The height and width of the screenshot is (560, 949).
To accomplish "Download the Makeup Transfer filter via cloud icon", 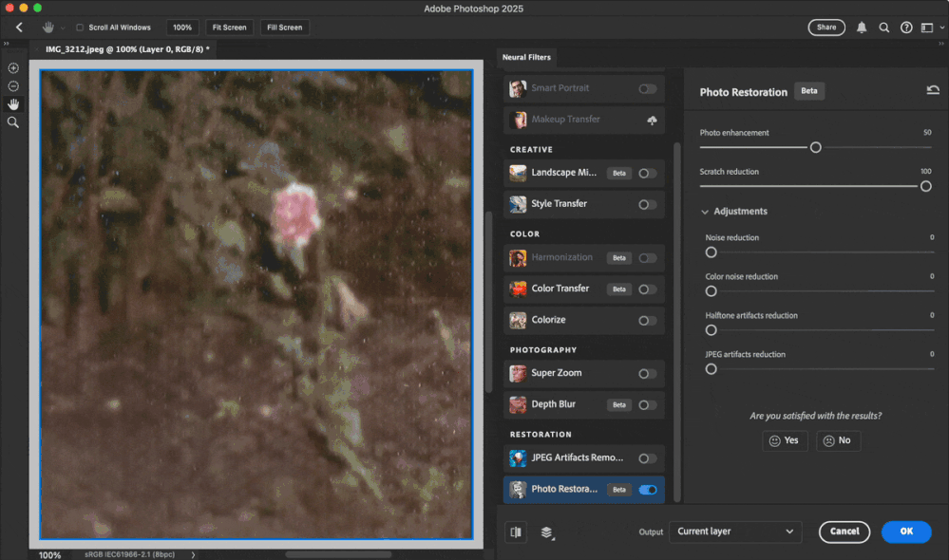I will [x=652, y=121].
